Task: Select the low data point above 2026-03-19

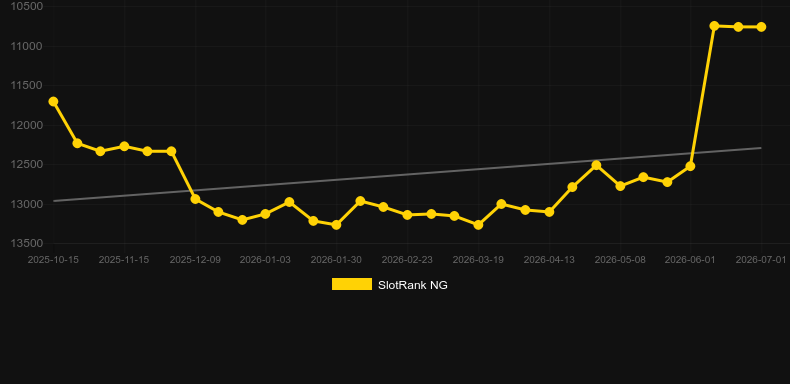Action: tap(478, 225)
